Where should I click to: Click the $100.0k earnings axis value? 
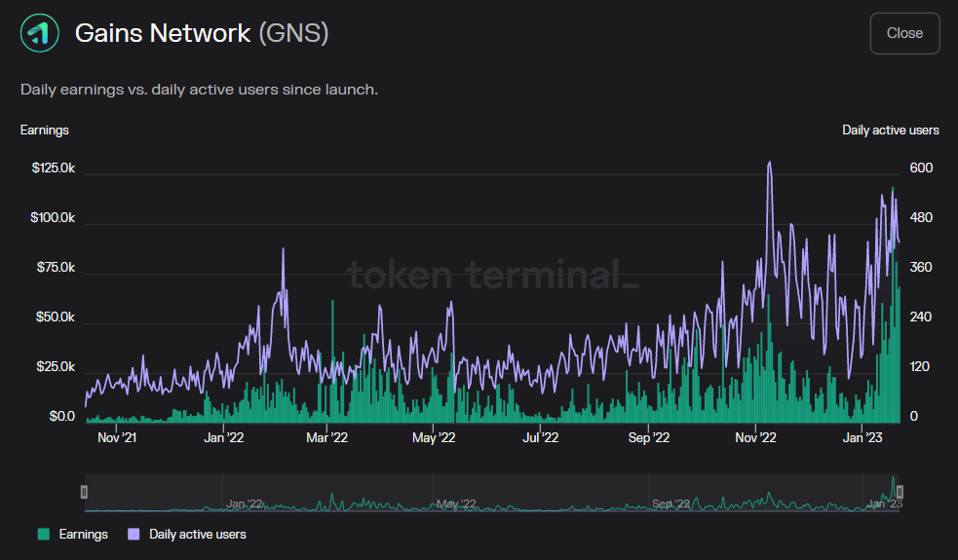click(x=53, y=218)
